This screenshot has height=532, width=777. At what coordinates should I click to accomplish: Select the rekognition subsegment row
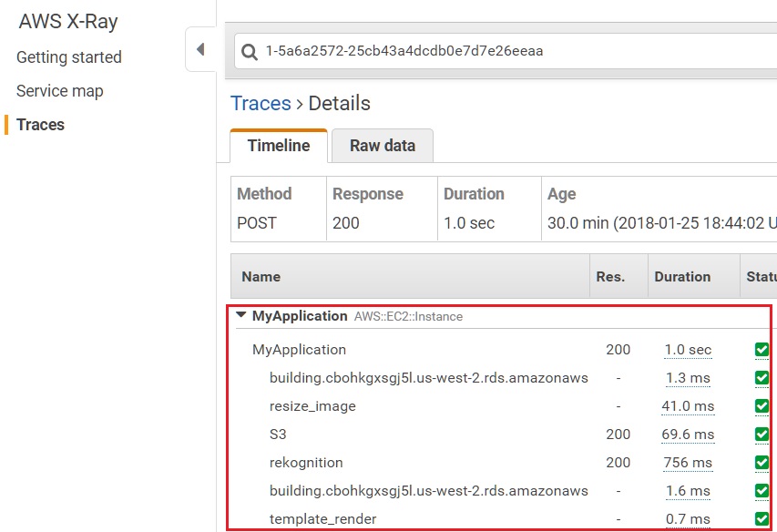coord(503,463)
